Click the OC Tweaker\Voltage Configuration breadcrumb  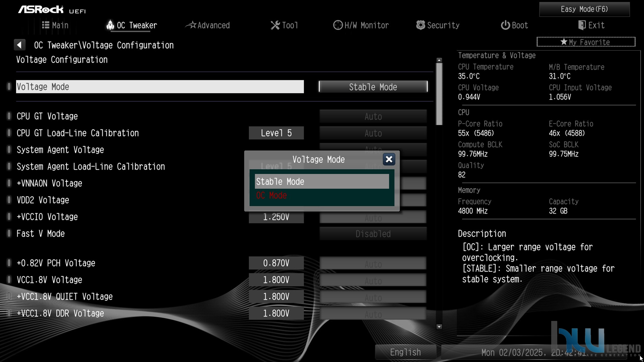coord(104,45)
